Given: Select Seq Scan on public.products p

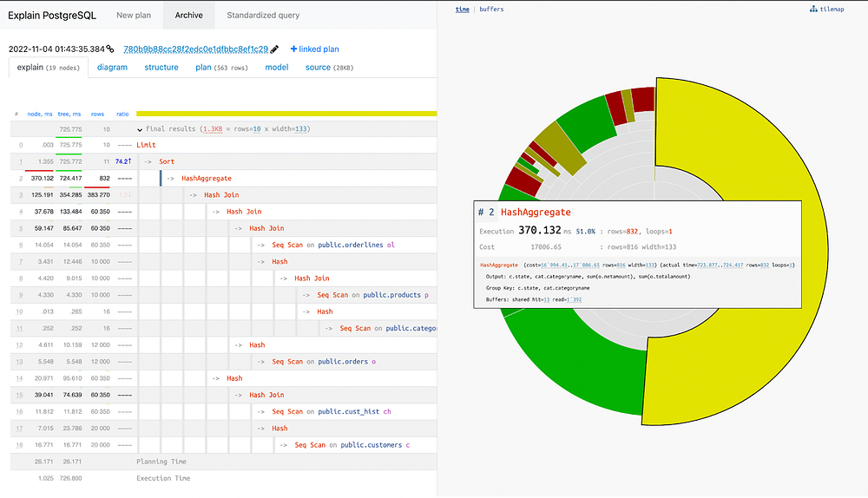Looking at the screenshot, I should click(x=372, y=295).
